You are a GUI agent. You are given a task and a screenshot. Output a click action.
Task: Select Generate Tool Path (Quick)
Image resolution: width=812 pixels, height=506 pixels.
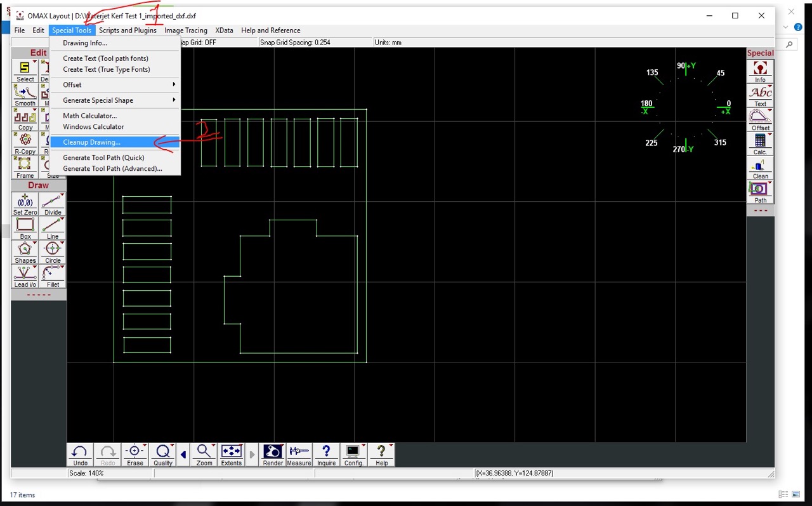[115, 157]
